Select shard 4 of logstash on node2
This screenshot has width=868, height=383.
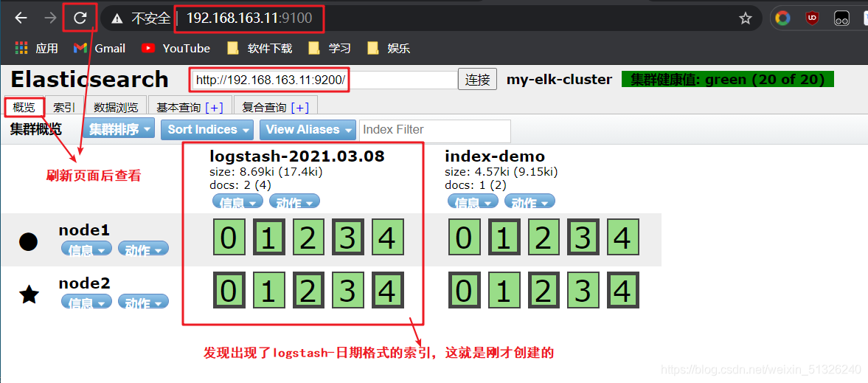(387, 291)
